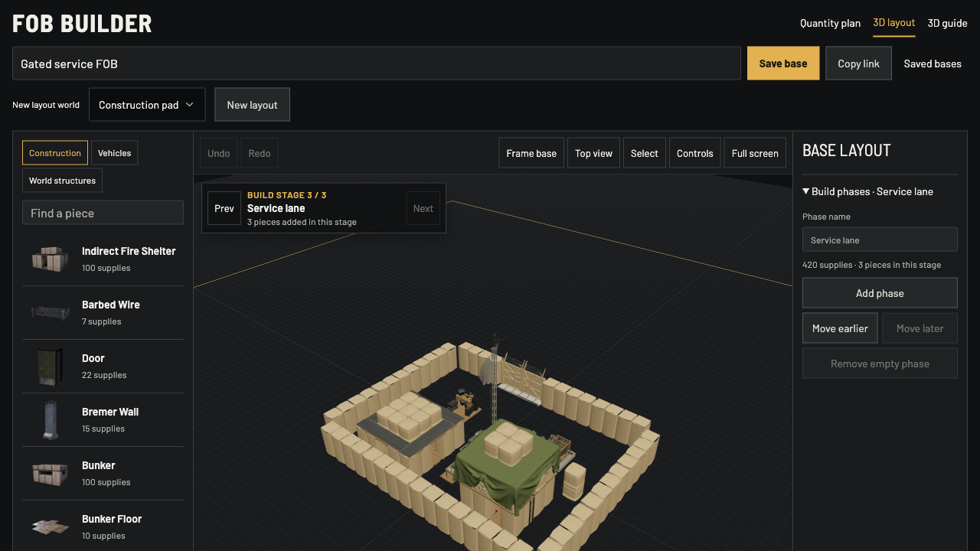The image size is (980, 551).
Task: Select the Bremer Wall piece icon
Action: (x=50, y=419)
